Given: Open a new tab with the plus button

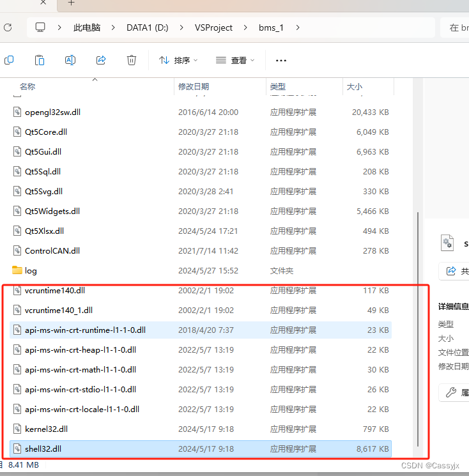Looking at the screenshot, I should [72, 3].
